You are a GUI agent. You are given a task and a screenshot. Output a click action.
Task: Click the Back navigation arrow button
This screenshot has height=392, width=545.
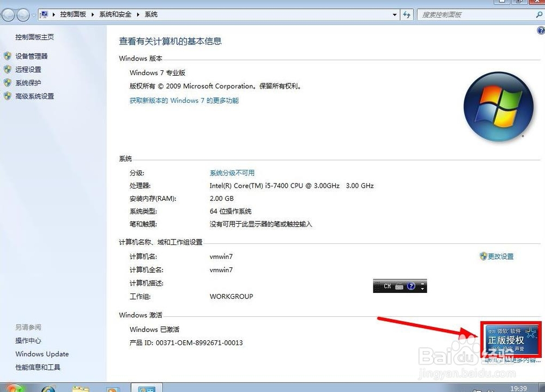coord(8,15)
